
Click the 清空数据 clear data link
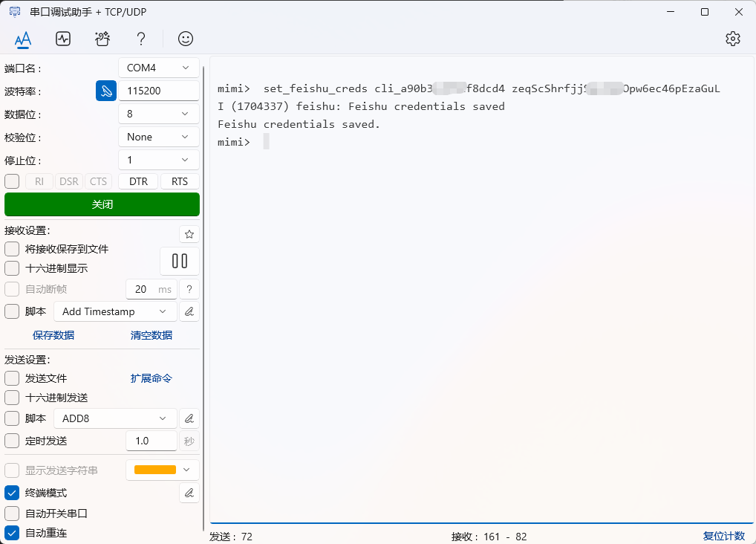[x=151, y=335]
